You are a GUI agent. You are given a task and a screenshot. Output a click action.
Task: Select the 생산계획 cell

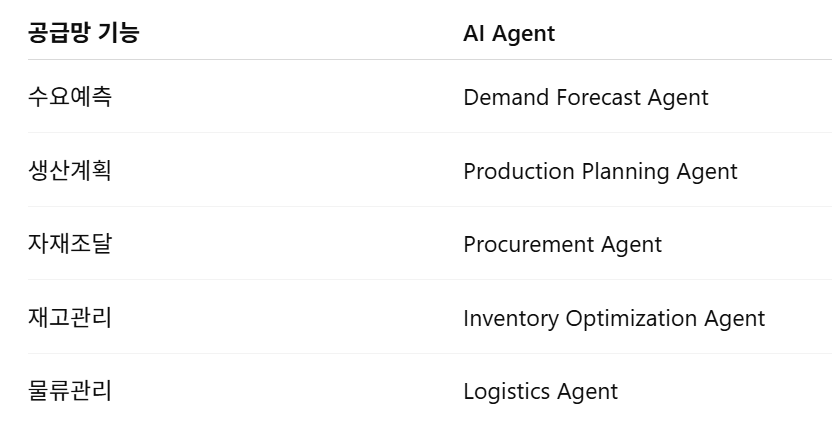tap(70, 171)
